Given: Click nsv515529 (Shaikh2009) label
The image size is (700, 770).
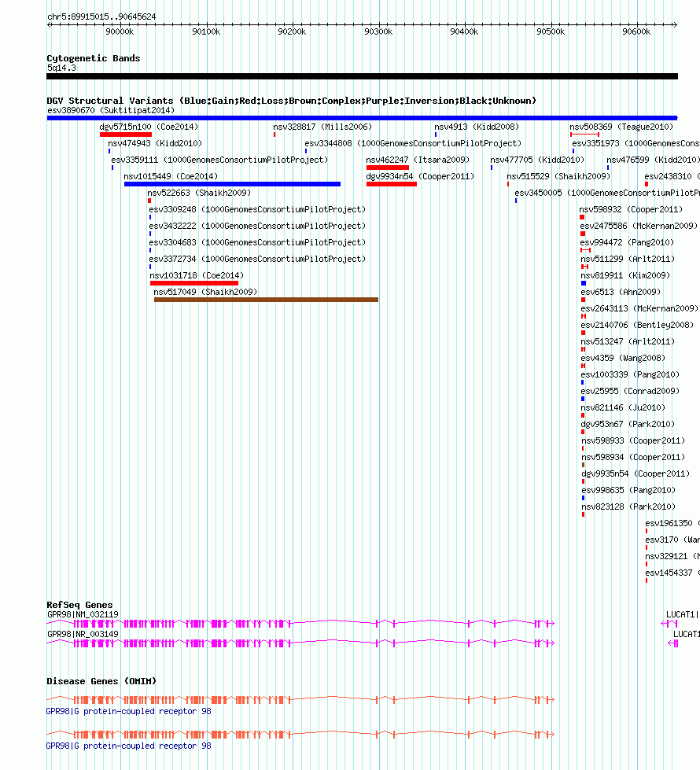Looking at the screenshot, I should point(558,176).
